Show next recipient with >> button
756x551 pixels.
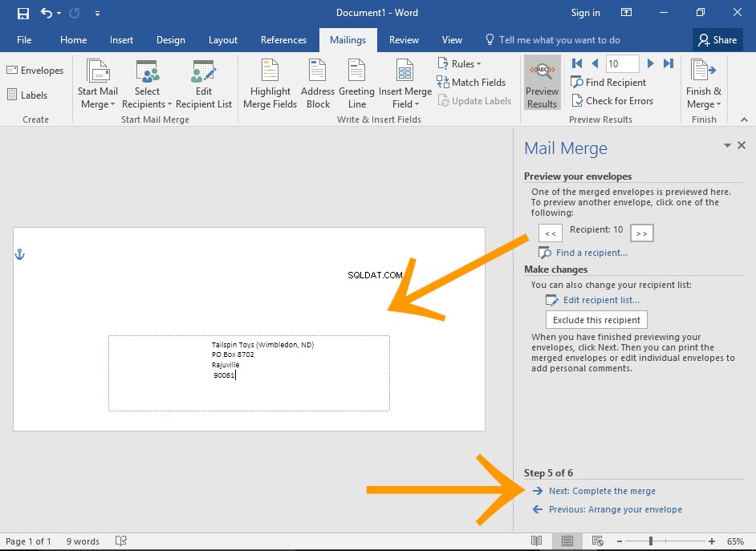642,233
